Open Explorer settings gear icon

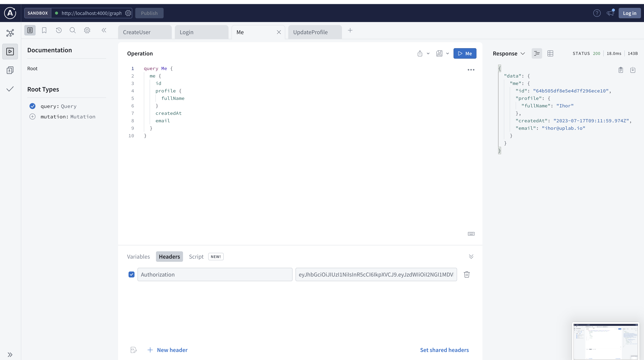(87, 30)
